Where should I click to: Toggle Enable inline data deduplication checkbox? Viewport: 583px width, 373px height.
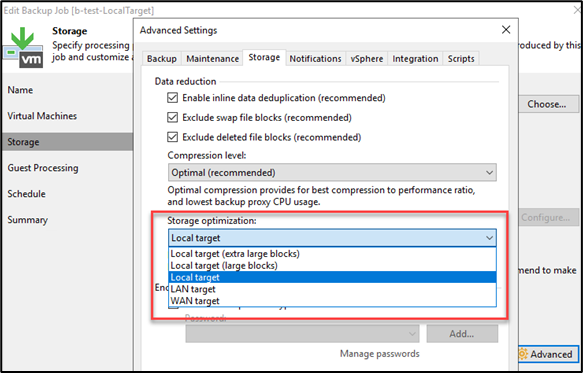[x=172, y=98]
